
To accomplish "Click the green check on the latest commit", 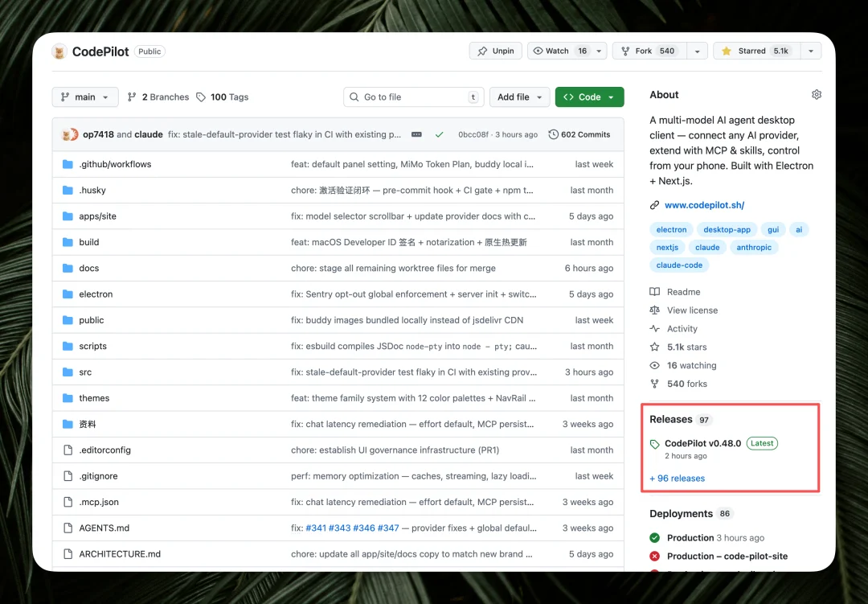I will coord(439,134).
